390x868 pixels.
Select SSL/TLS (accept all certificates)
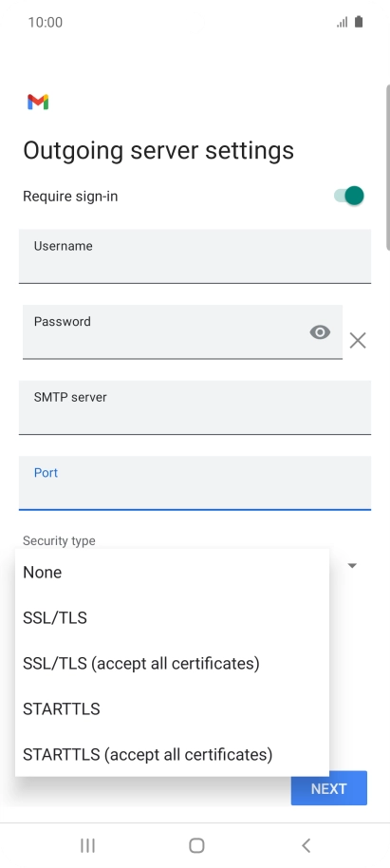pos(172,663)
